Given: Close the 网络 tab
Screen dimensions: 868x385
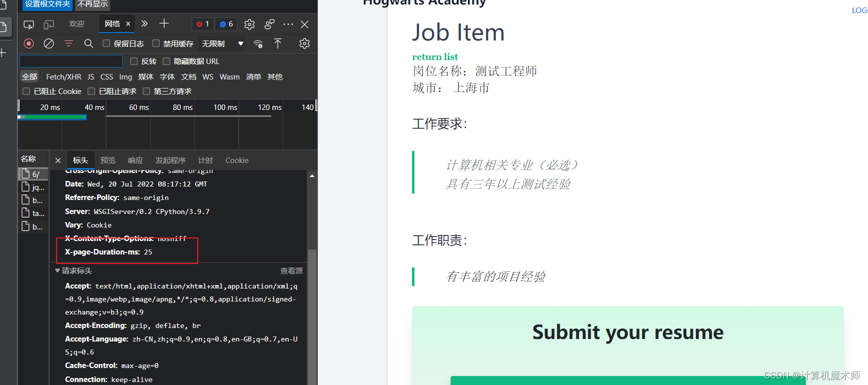Looking at the screenshot, I should pos(128,23).
